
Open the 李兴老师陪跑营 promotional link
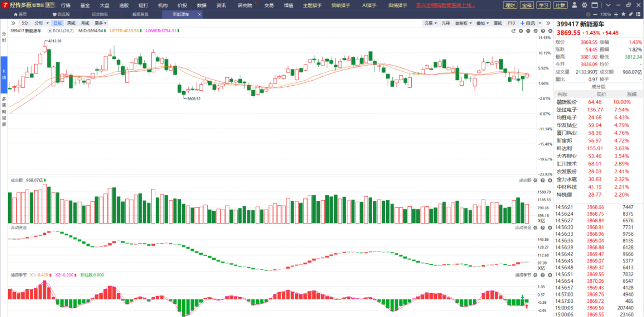click(x=445, y=5)
